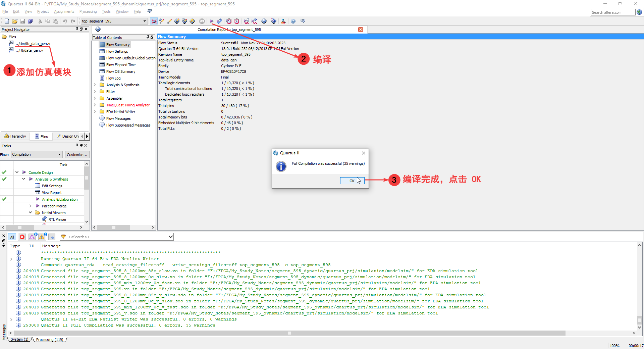Select ../sim/tb_data_gen.v file
Screen dimensions: 644x349
tap(33, 44)
